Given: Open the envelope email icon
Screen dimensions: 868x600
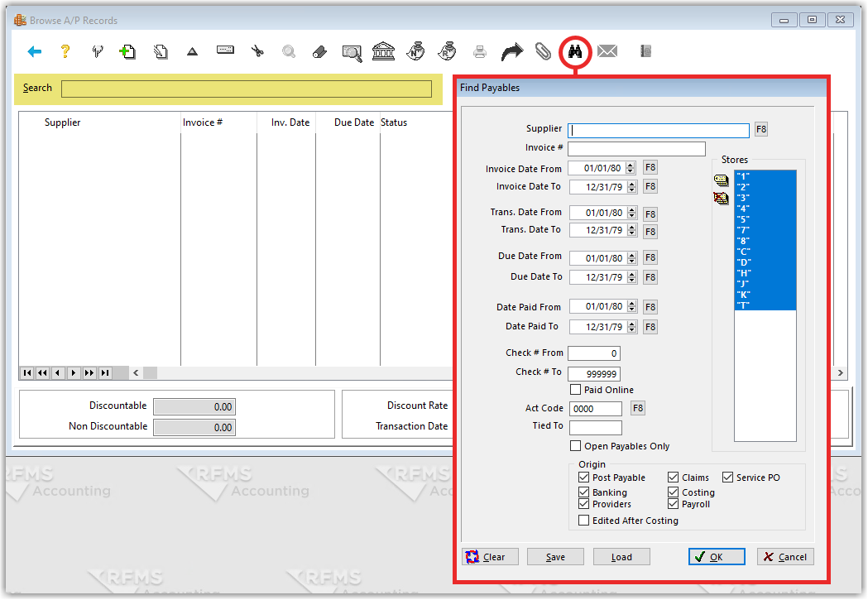Looking at the screenshot, I should click(x=607, y=51).
